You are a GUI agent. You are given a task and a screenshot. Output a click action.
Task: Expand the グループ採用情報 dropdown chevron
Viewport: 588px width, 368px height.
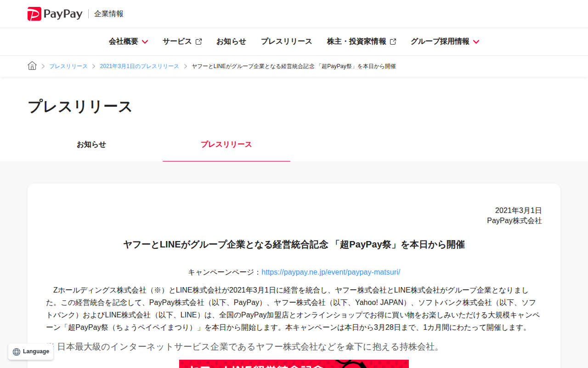[x=476, y=42]
